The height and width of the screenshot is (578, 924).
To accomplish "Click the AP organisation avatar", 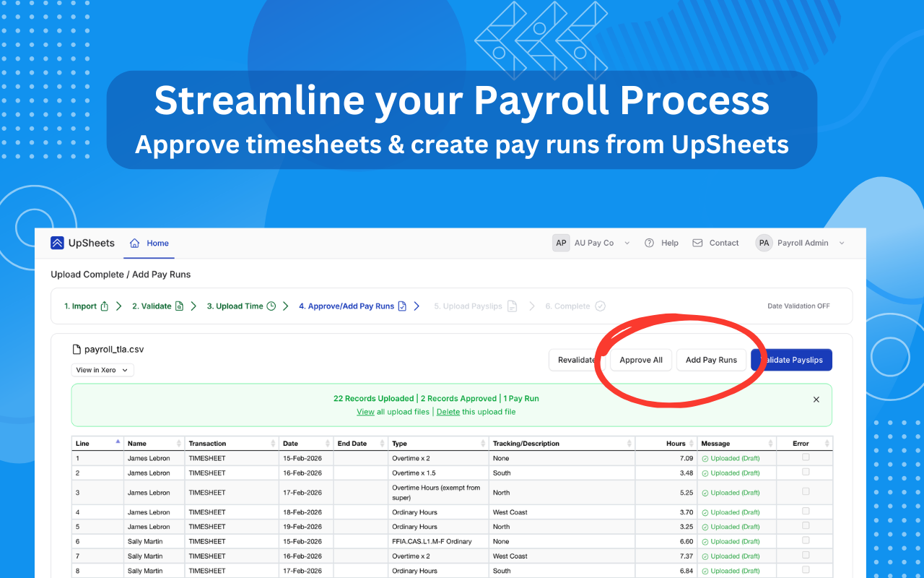I will click(x=561, y=243).
